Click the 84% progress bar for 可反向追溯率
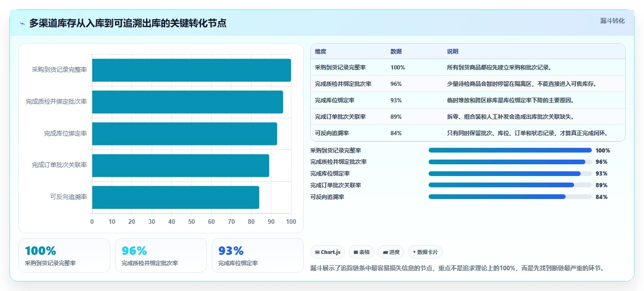Screen dimensions: 644x291 (510, 197)
